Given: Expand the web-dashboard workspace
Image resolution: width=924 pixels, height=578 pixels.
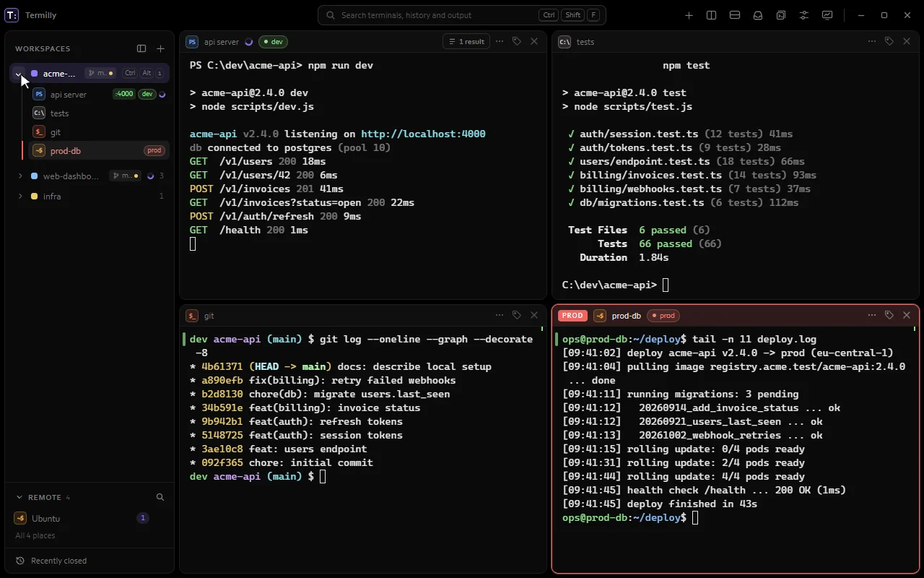Looking at the screenshot, I should pos(20,176).
